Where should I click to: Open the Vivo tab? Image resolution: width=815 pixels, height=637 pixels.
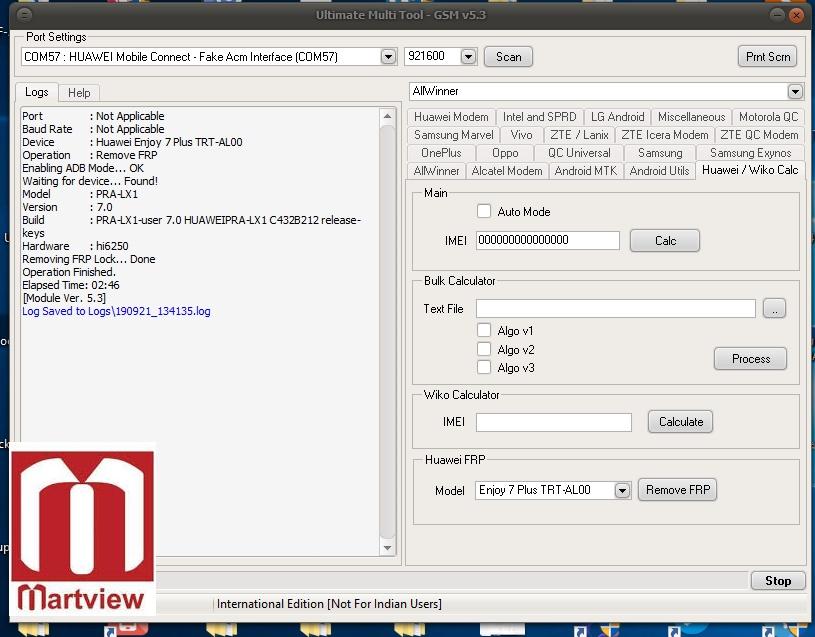521,135
